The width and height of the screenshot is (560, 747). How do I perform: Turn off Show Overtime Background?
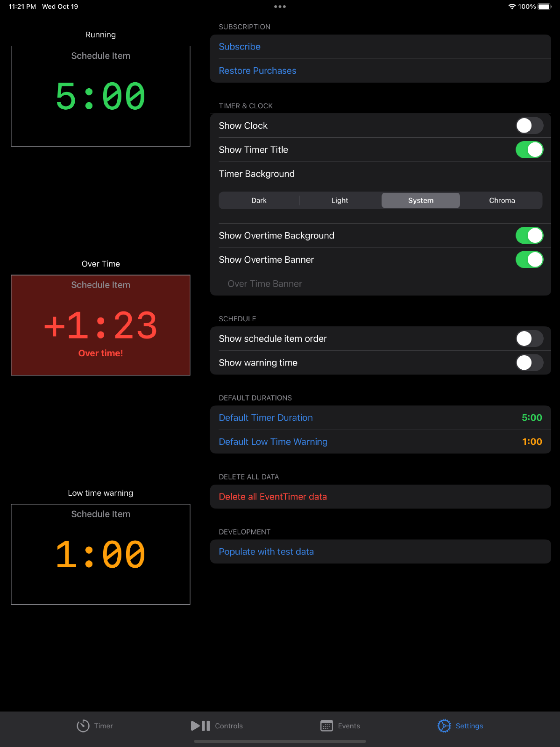click(529, 236)
